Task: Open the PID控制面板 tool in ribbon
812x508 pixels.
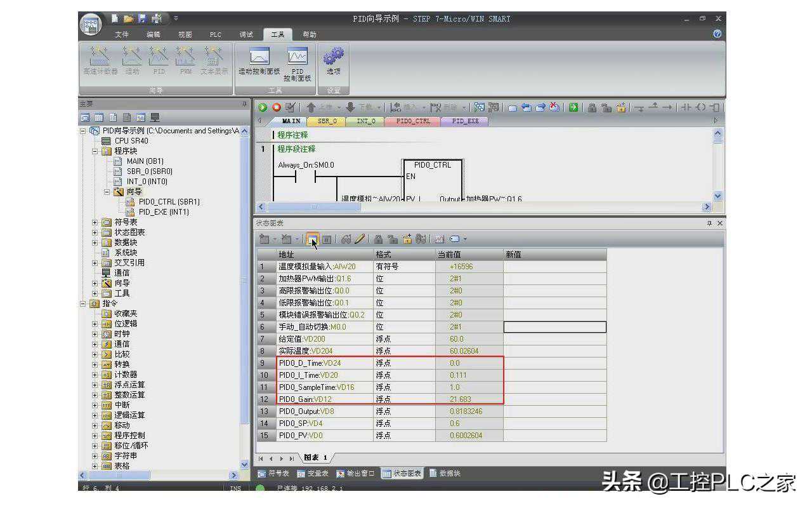Action: click(297, 63)
